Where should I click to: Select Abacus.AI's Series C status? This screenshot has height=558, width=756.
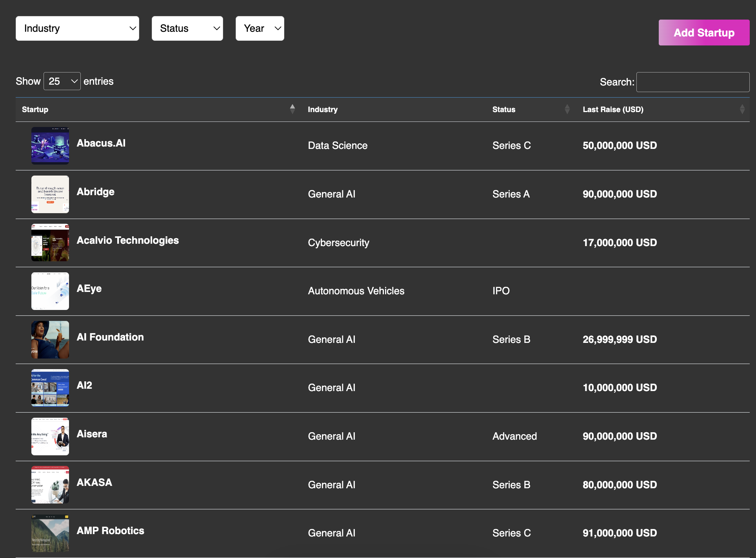point(512,145)
